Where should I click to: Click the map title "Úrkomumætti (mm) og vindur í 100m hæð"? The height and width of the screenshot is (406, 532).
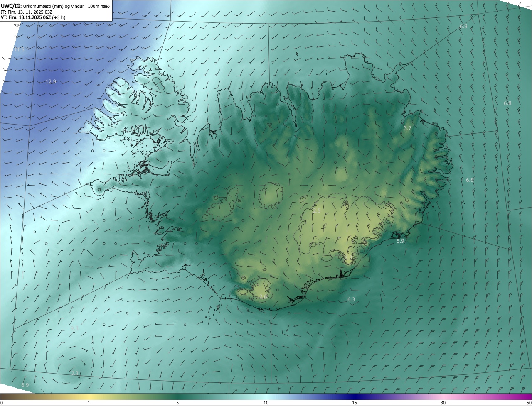[66, 6]
